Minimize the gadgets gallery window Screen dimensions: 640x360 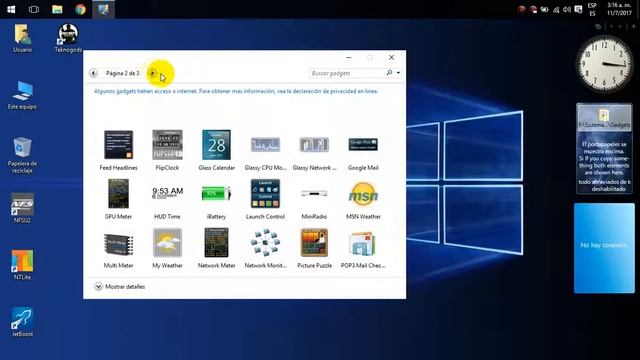[349, 58]
